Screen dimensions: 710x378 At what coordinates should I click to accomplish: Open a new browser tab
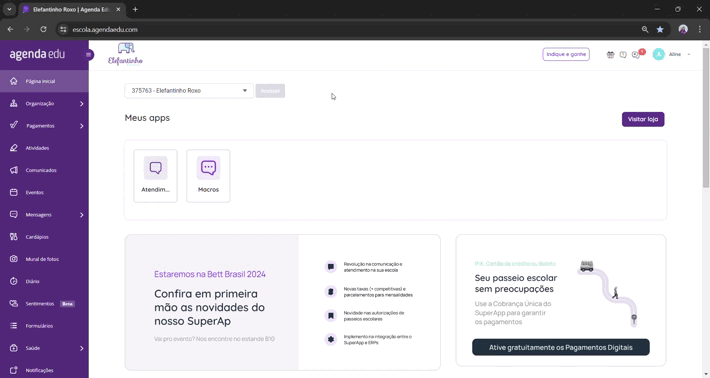(135, 9)
